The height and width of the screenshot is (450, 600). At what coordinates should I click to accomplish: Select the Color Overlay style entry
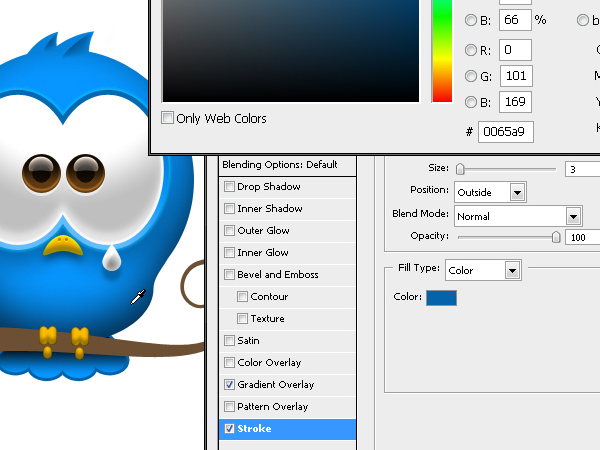coord(287,363)
